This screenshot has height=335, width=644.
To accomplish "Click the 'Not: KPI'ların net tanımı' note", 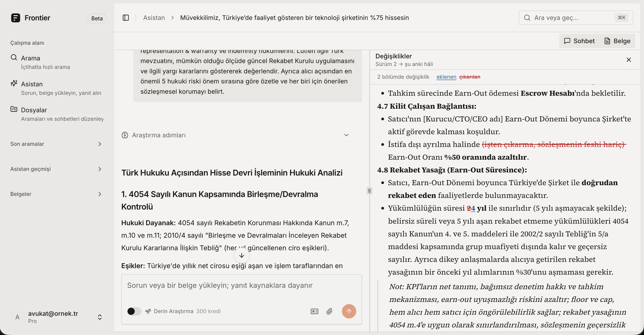I will pos(508,305).
